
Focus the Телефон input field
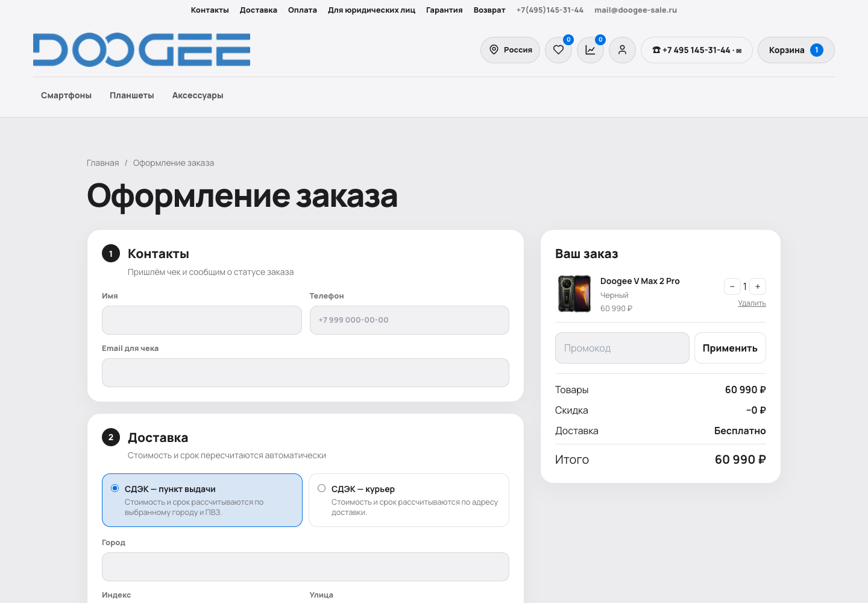click(409, 320)
